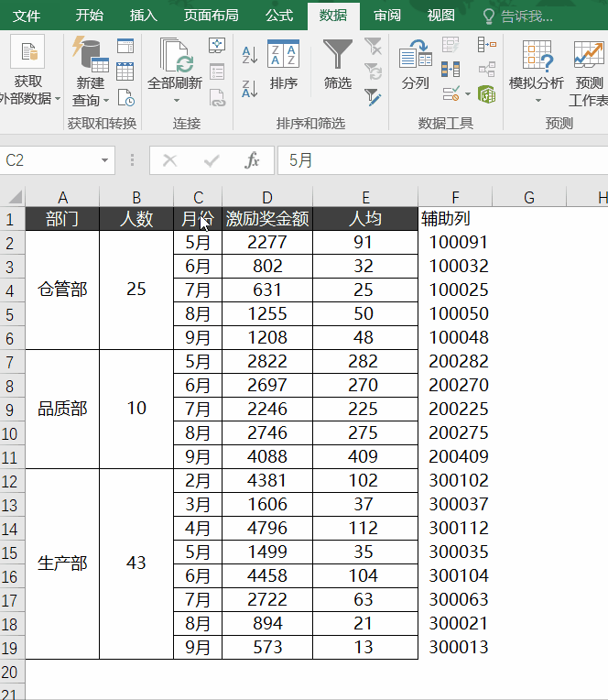608x700 pixels.
Task: Click the Tell Me (告诉我) search box
Action: coord(518,16)
